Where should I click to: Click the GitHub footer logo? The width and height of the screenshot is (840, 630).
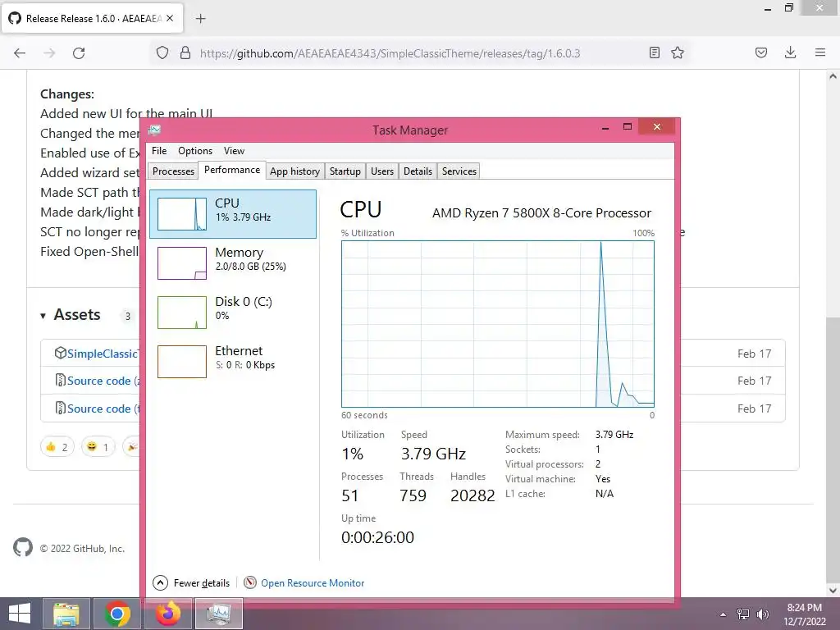(x=22, y=547)
